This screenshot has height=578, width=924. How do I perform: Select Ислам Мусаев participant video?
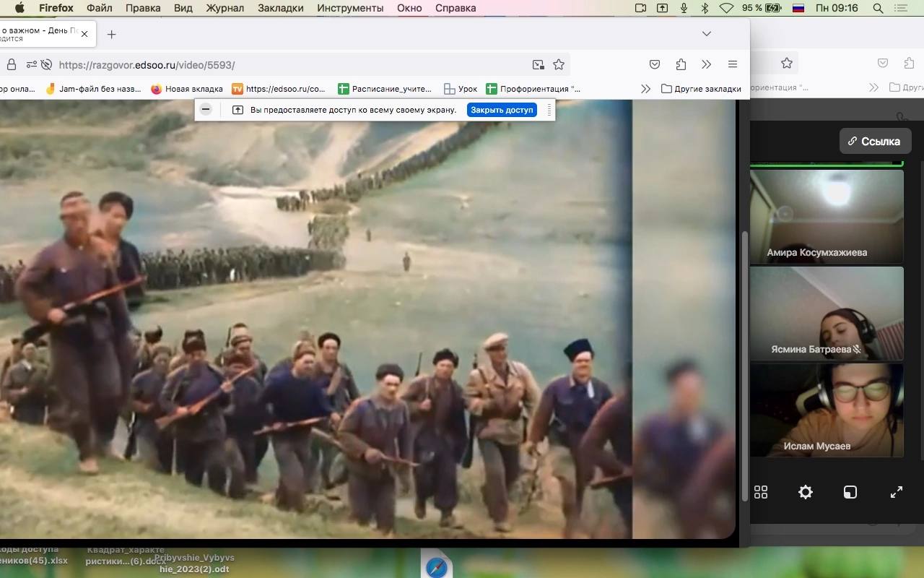827,410
